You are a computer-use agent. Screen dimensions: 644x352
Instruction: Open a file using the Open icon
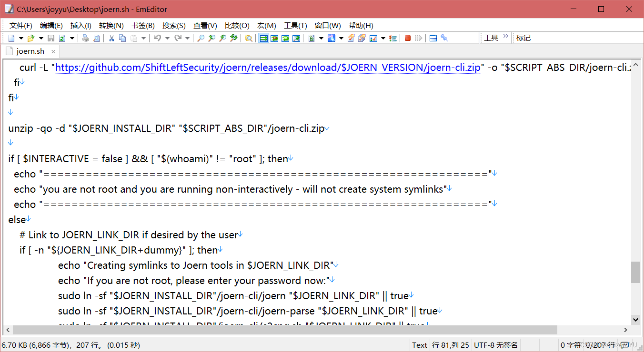[30, 38]
